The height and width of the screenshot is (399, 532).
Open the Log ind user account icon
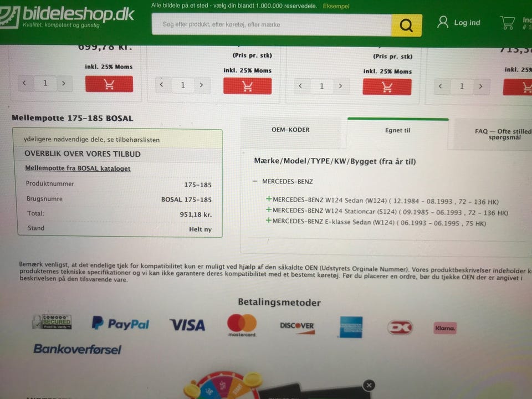point(442,22)
